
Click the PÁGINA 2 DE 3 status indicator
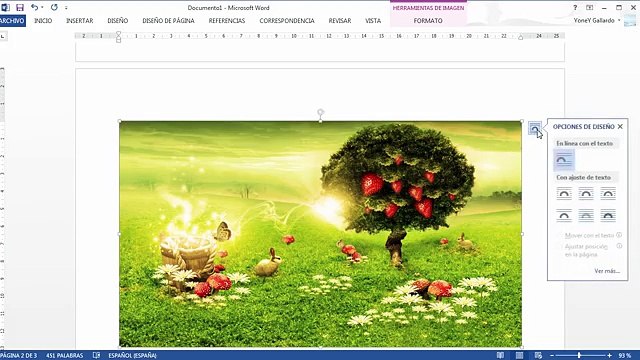coord(19,356)
